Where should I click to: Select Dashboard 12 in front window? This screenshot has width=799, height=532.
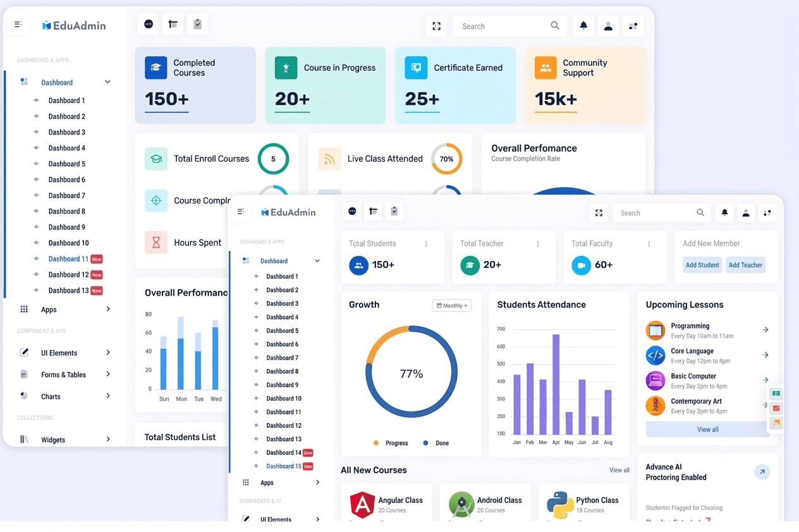pyautogui.click(x=284, y=425)
